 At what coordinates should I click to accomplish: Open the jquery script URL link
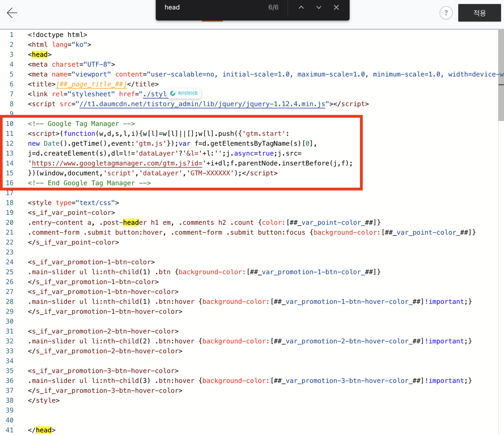pos(202,104)
